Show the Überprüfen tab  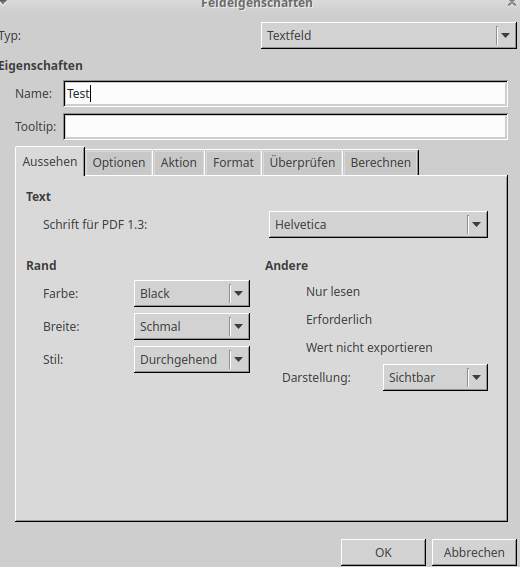point(302,163)
